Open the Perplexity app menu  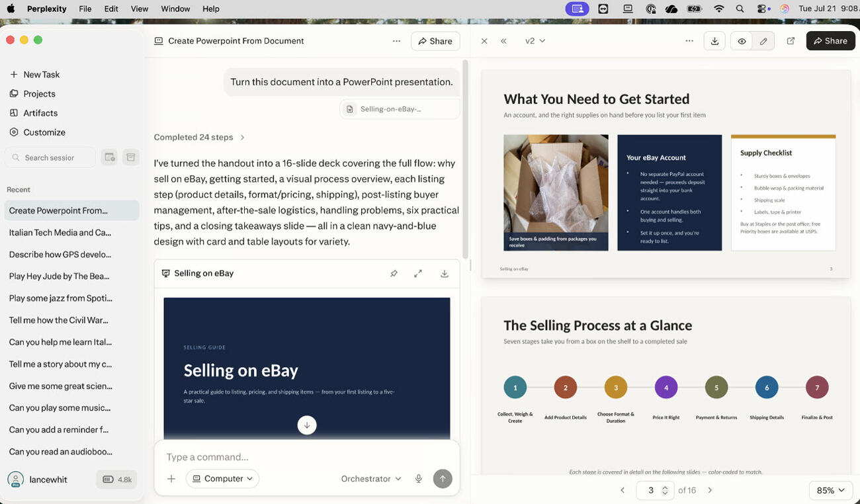coord(48,9)
